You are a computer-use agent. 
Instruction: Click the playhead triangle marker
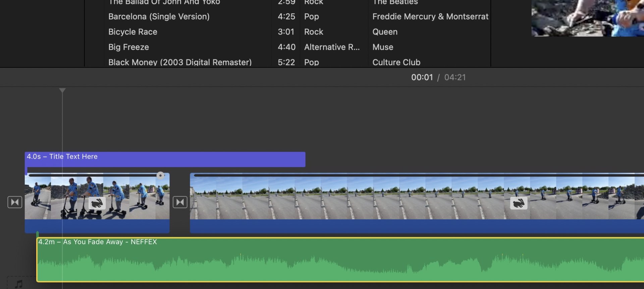62,90
